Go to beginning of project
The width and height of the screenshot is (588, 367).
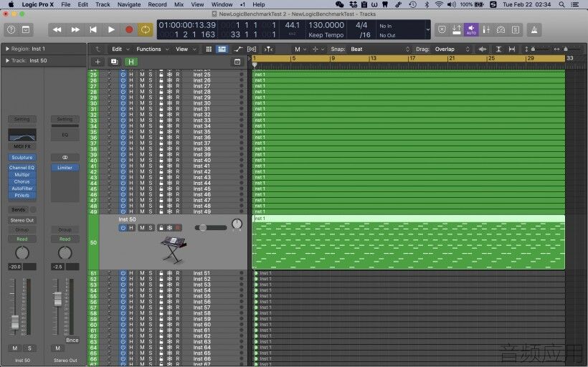coord(93,29)
